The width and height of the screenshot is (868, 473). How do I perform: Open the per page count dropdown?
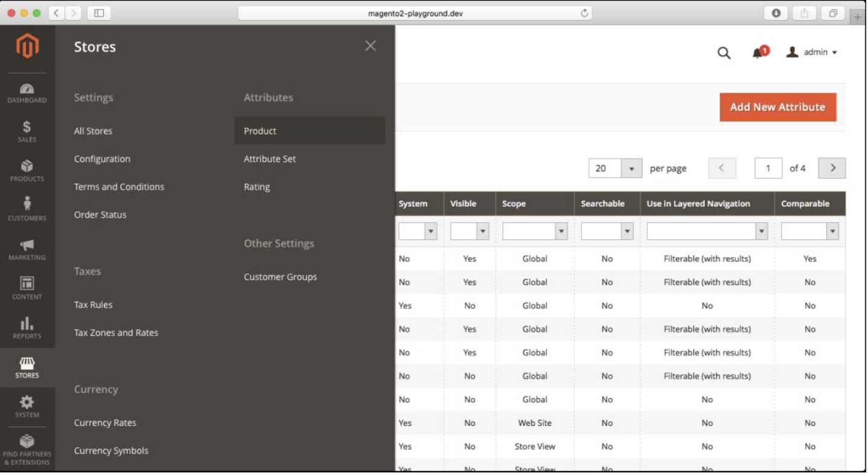click(632, 168)
